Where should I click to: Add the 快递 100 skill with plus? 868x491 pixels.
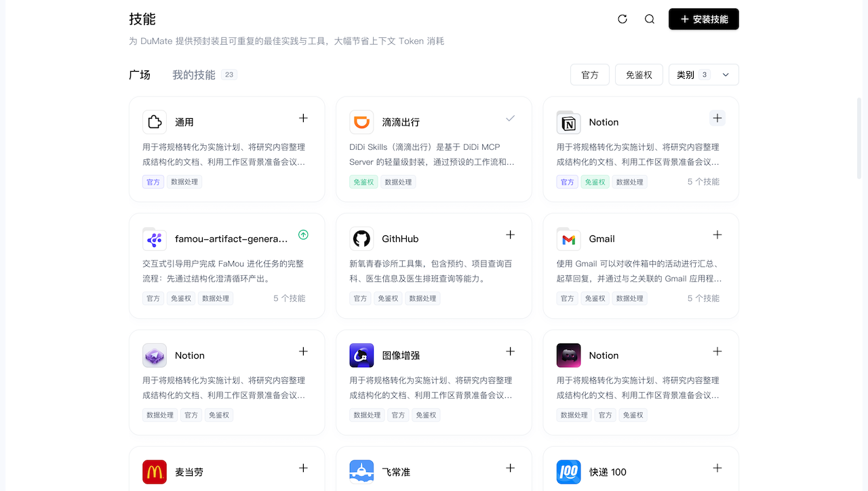coord(717,468)
